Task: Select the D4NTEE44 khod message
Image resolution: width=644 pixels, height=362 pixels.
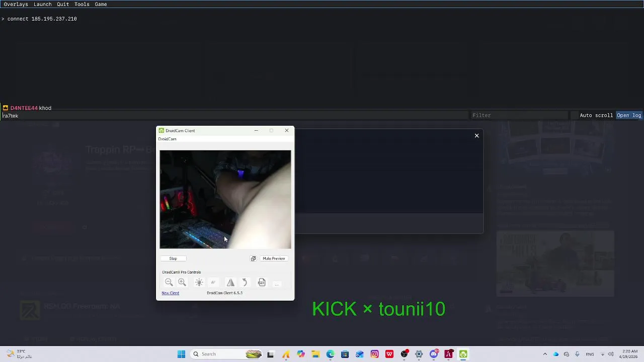Action: pyautogui.click(x=27, y=108)
